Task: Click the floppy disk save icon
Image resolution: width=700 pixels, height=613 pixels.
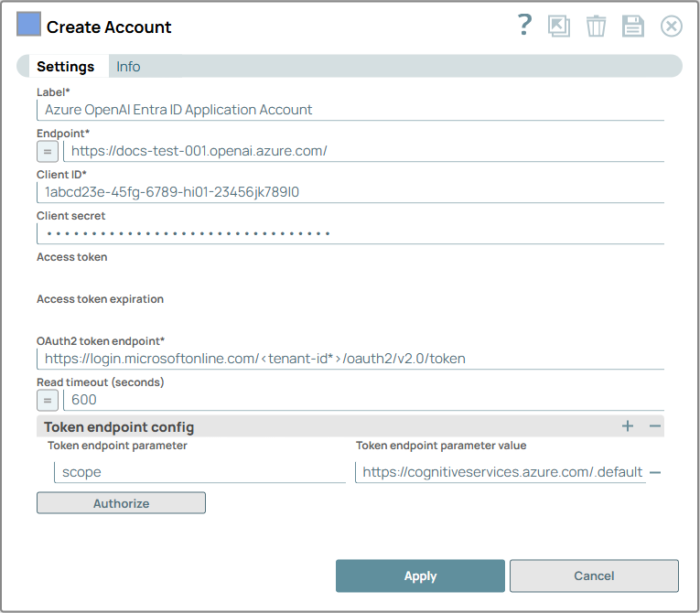Action: point(633,26)
